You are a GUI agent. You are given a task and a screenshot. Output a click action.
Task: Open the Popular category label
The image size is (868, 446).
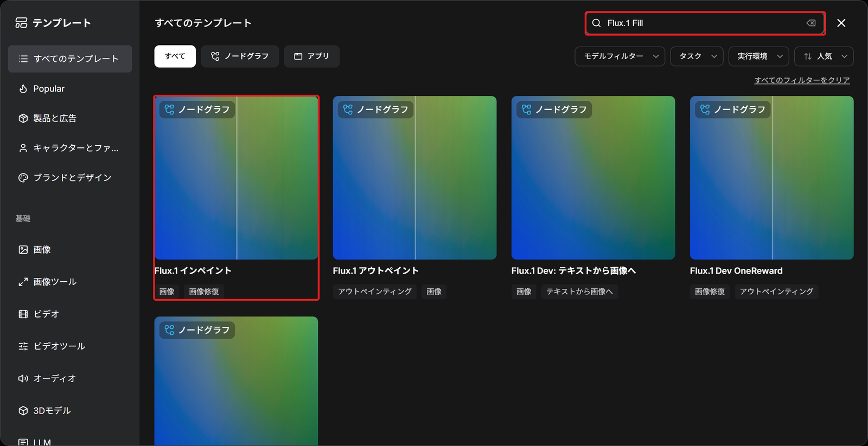click(x=49, y=89)
